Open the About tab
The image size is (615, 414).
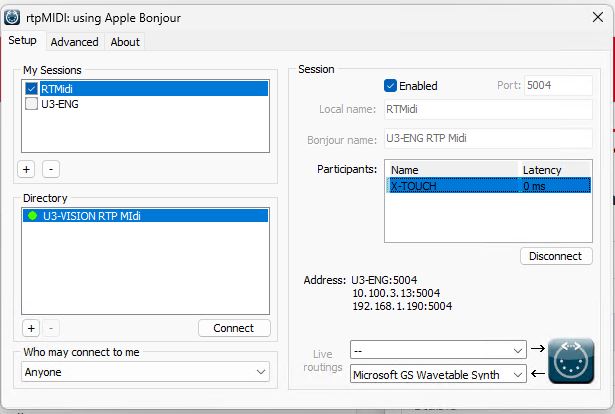[x=125, y=42]
